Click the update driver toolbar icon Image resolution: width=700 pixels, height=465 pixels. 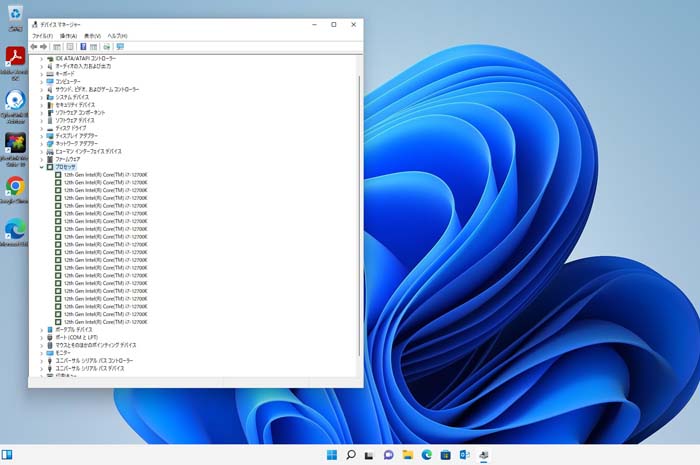pyautogui.click(x=107, y=47)
